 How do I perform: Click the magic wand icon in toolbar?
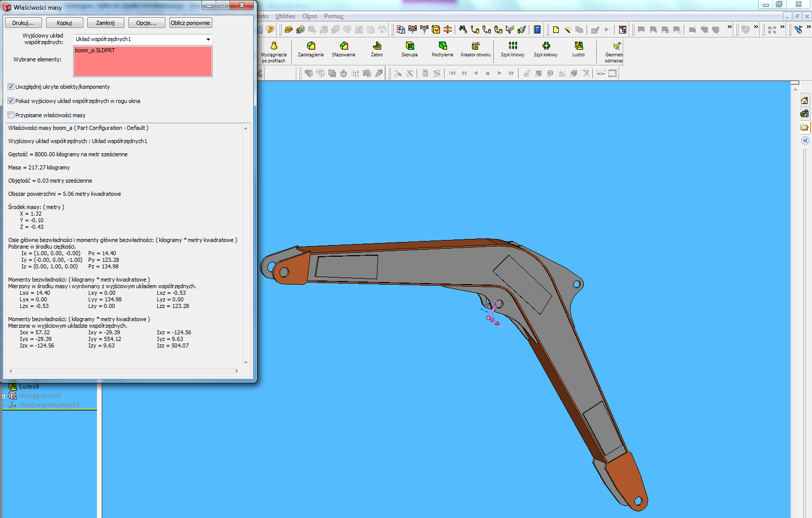click(567, 29)
